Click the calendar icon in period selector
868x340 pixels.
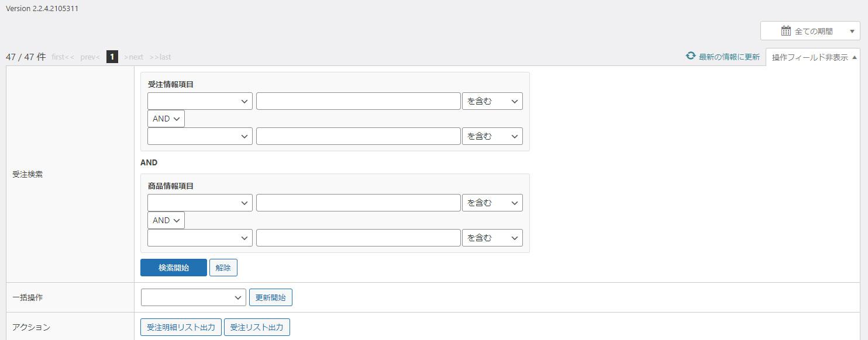(786, 31)
